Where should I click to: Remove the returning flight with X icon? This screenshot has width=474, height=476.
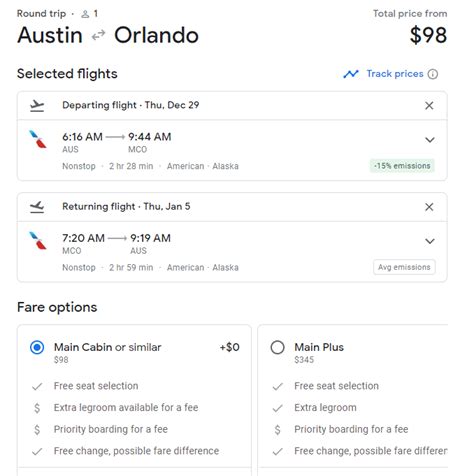429,207
